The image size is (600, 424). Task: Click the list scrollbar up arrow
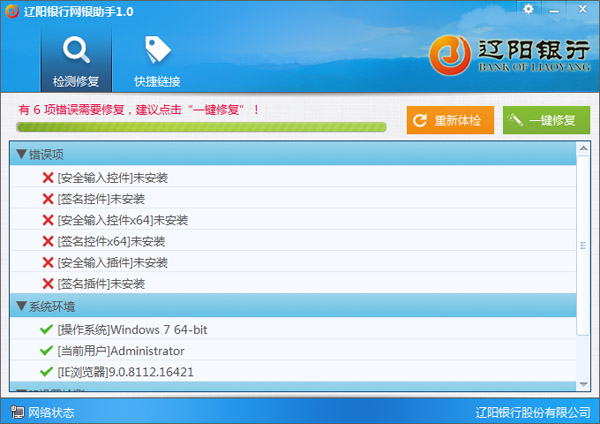583,148
